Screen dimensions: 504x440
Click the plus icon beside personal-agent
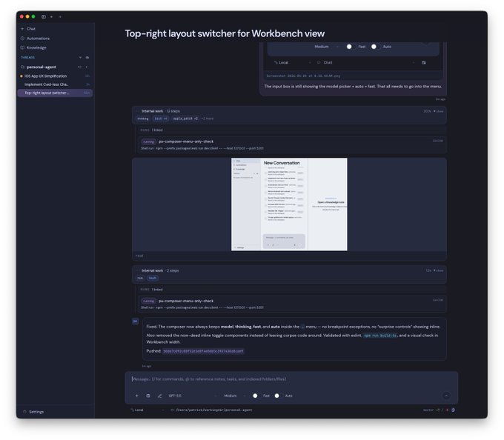coord(87,67)
